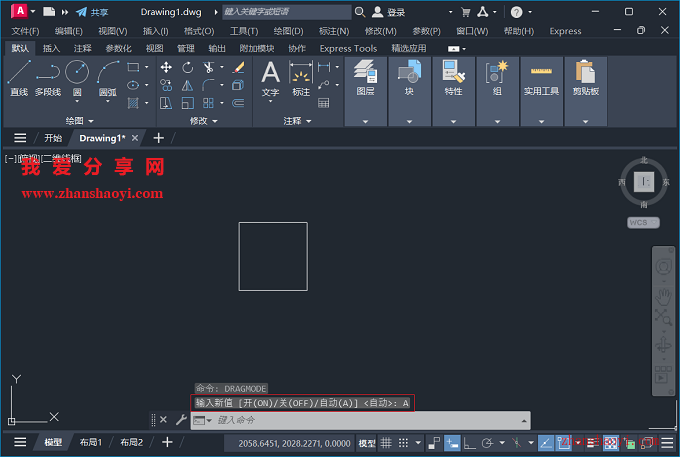Click the ViewCube top face

[x=644, y=182]
